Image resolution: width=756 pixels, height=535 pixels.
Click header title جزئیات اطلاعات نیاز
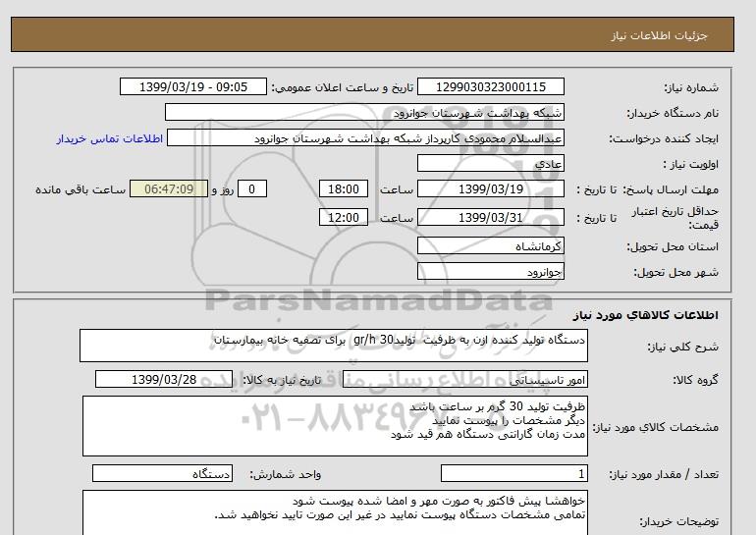click(659, 35)
